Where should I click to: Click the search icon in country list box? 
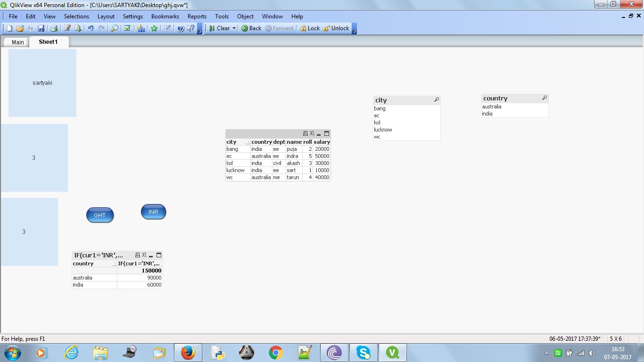(x=545, y=98)
